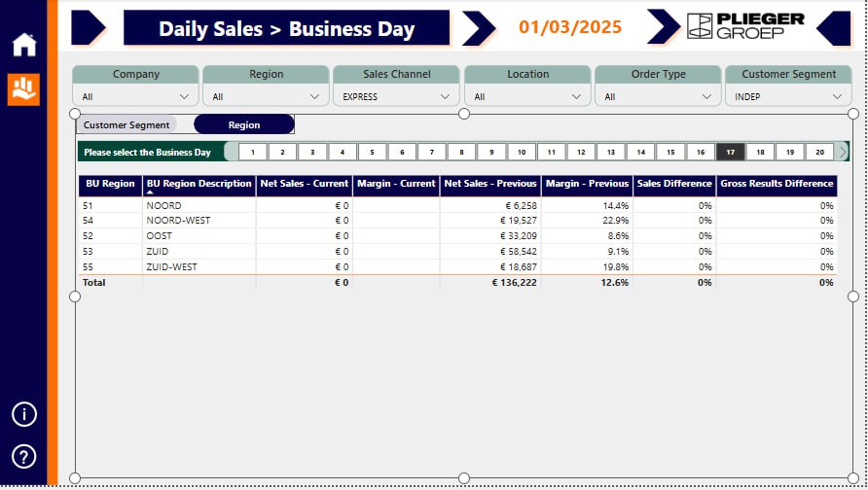Image resolution: width=868 pixels, height=490 pixels.
Task: Open the Sales Channel dropdown showing EXPRESS
Action: coord(396,96)
